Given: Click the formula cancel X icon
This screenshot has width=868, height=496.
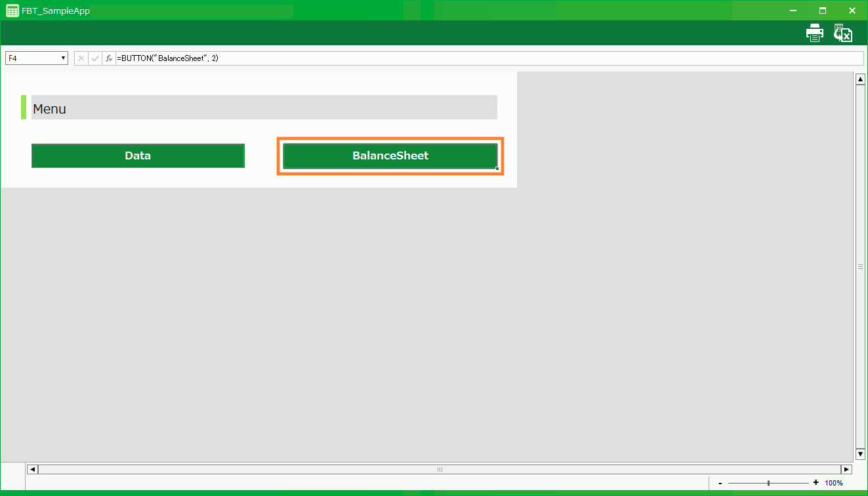Looking at the screenshot, I should [81, 58].
